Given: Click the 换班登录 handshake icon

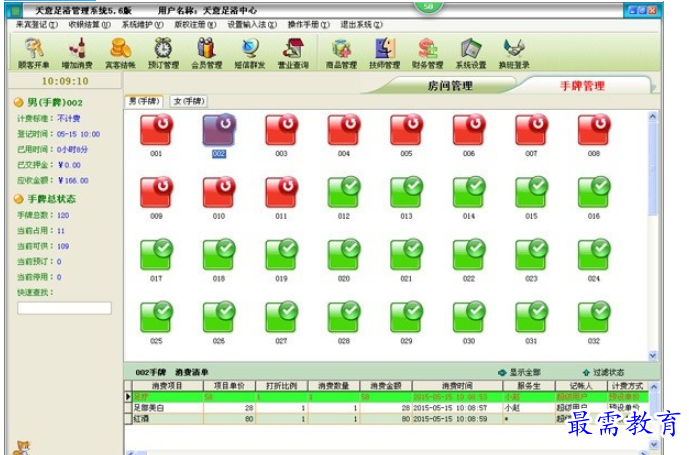Looking at the screenshot, I should click(x=514, y=53).
